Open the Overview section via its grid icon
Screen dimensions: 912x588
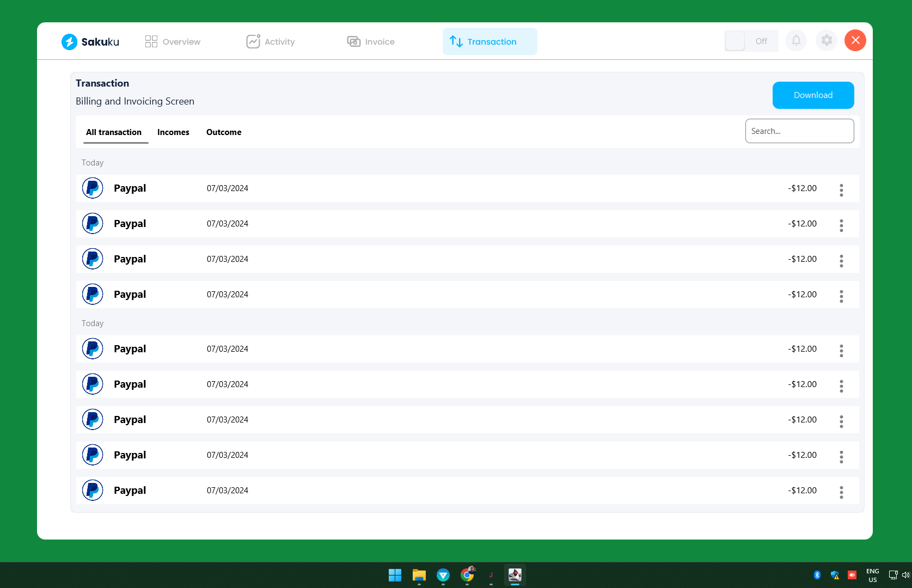[x=151, y=41]
